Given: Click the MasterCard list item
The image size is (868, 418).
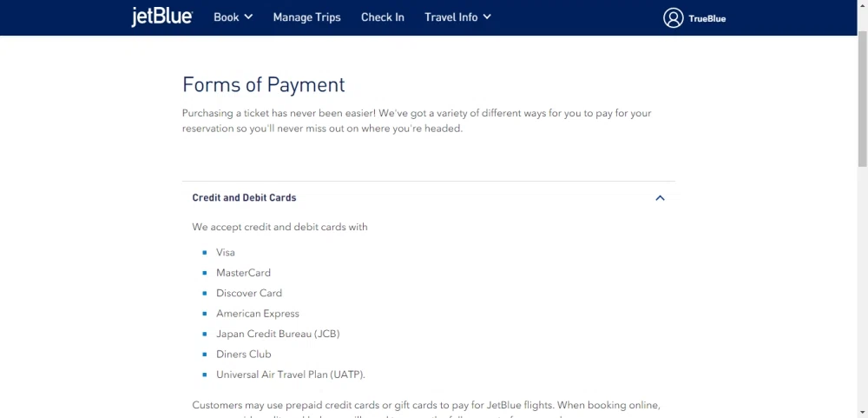Looking at the screenshot, I should 243,273.
